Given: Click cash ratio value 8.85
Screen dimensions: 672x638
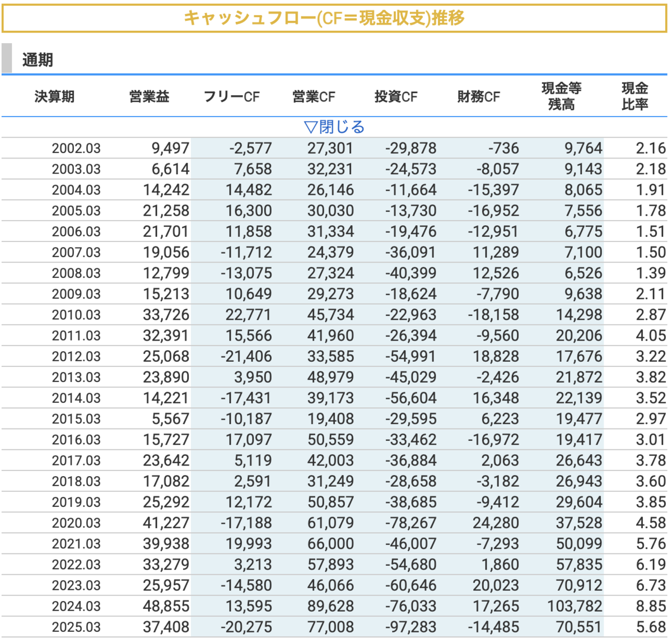Looking at the screenshot, I should click(x=651, y=606).
